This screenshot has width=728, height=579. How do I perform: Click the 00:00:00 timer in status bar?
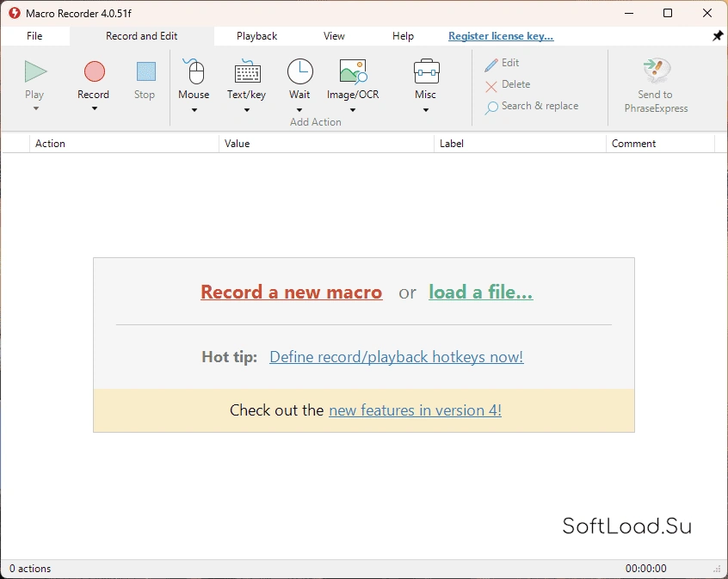(646, 569)
